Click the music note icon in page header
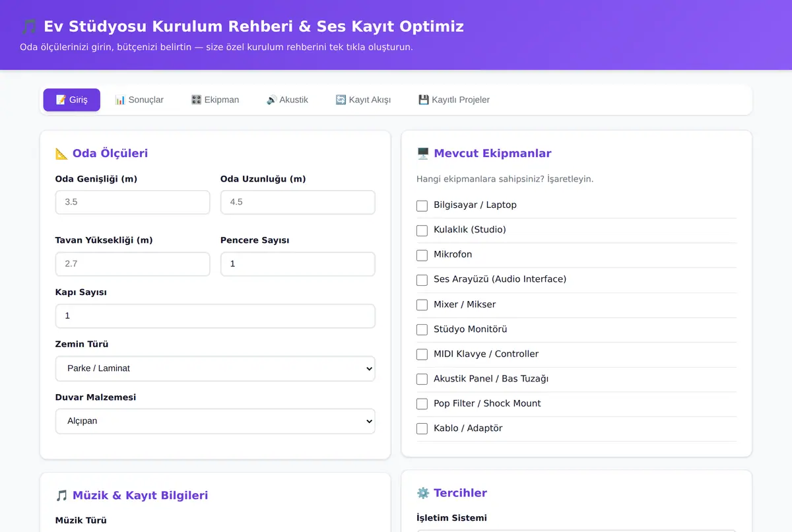 click(29, 26)
